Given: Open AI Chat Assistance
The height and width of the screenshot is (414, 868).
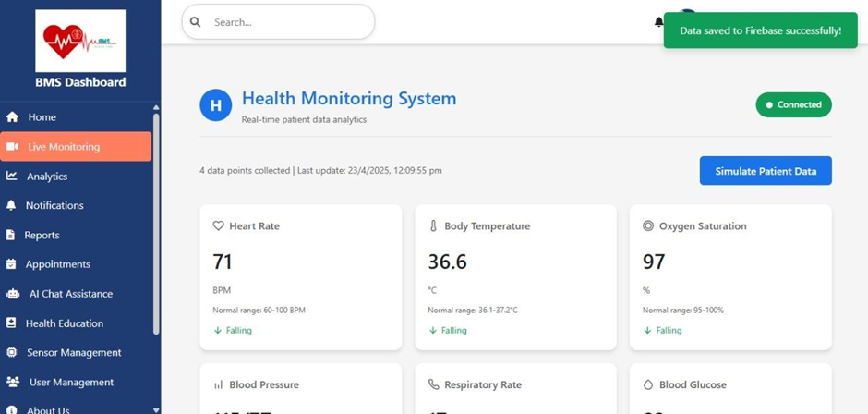Looking at the screenshot, I should click(x=76, y=294).
